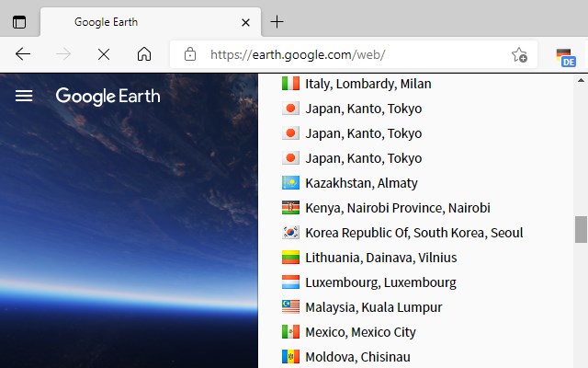This screenshot has height=368, width=588.
Task: Add this page to favorites
Action: pos(519,55)
